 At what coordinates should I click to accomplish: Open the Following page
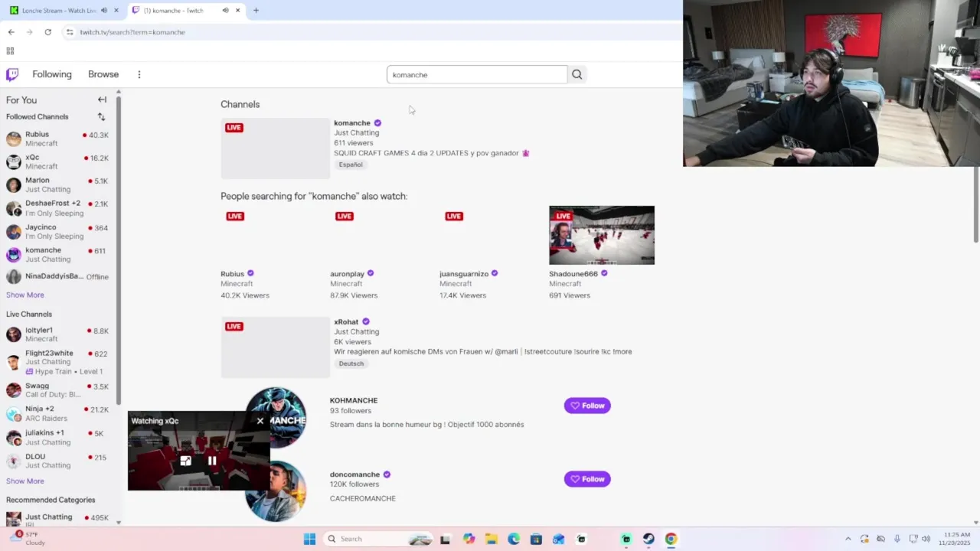coord(52,74)
